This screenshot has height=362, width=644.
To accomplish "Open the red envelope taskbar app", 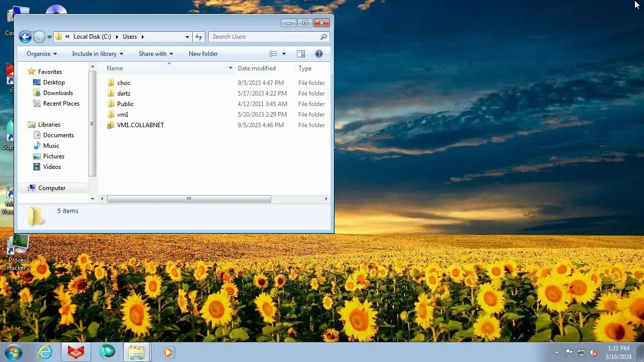I will (x=76, y=352).
